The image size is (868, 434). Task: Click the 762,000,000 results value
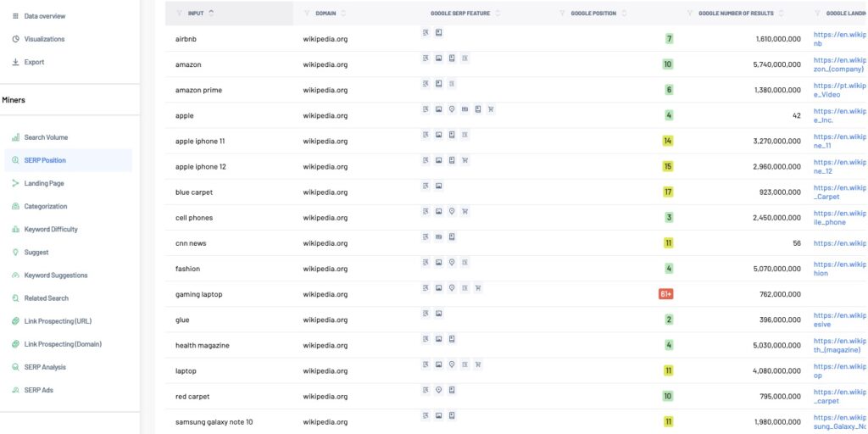[781, 294]
